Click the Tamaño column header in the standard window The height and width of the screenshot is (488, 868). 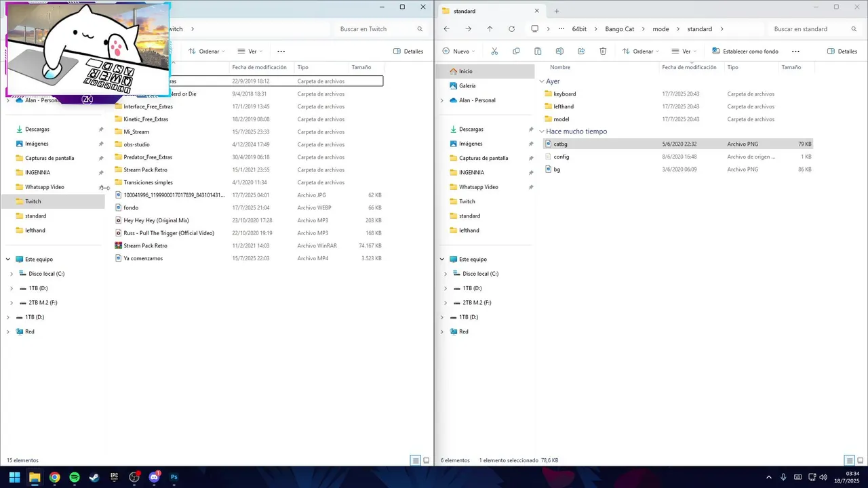tap(791, 67)
